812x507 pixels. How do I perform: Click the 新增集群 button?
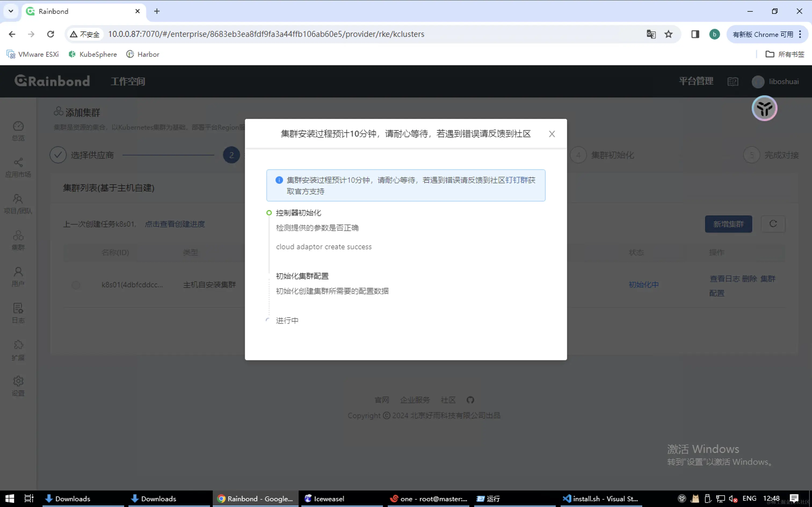point(728,224)
